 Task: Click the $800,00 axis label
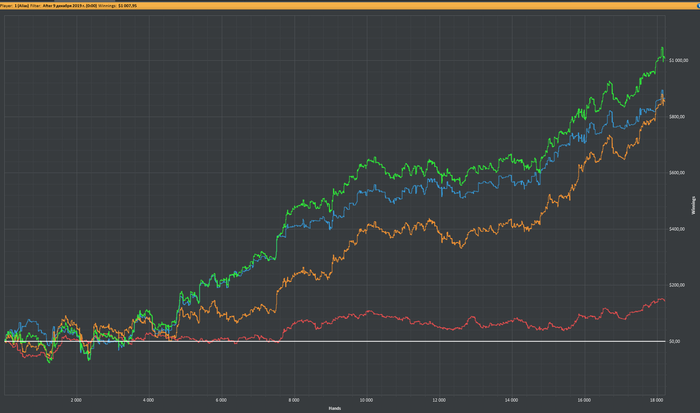[677, 117]
